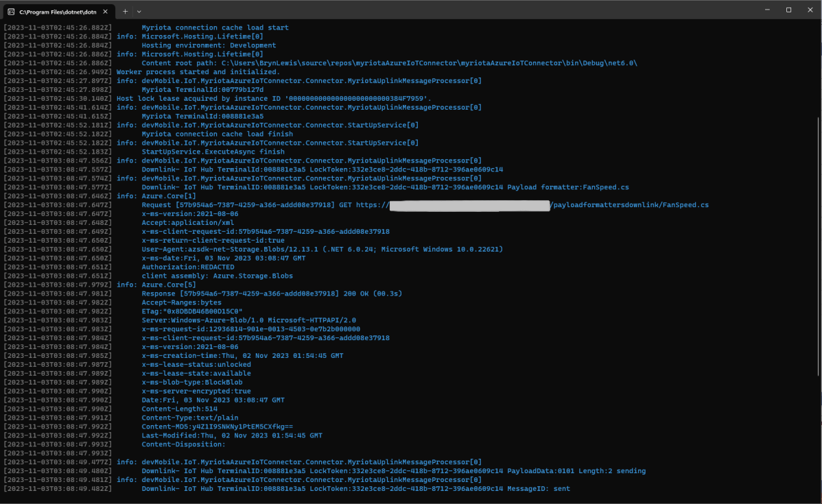The height and width of the screenshot is (504, 822).
Task: Click the 'Response ... 200 OK (00.3s)' line
Action: click(x=272, y=294)
